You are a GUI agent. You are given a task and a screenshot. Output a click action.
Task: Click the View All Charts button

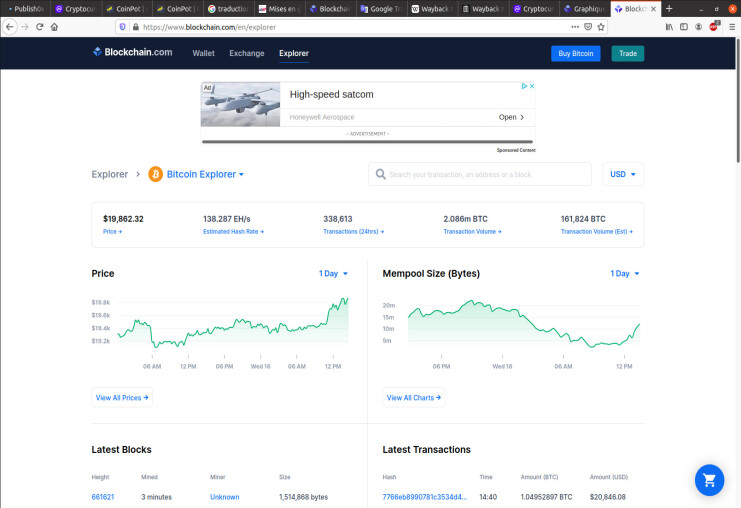(x=414, y=398)
